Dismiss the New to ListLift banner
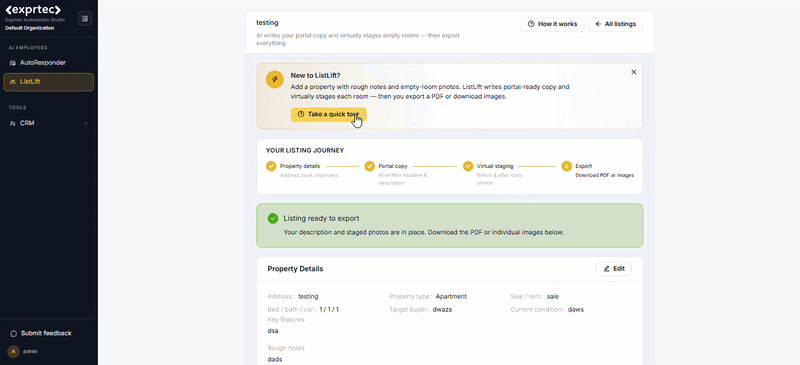This screenshot has width=800, height=365. [634, 72]
